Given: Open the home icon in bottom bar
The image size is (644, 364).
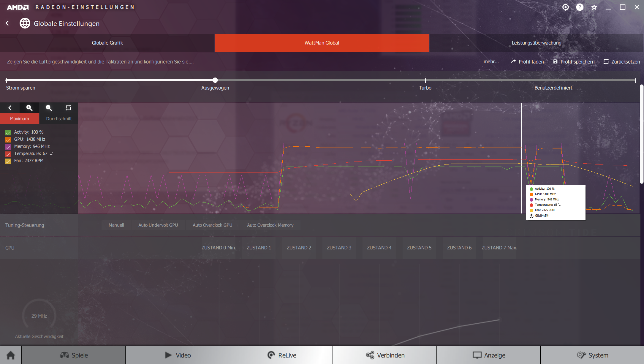Looking at the screenshot, I should click(11, 355).
